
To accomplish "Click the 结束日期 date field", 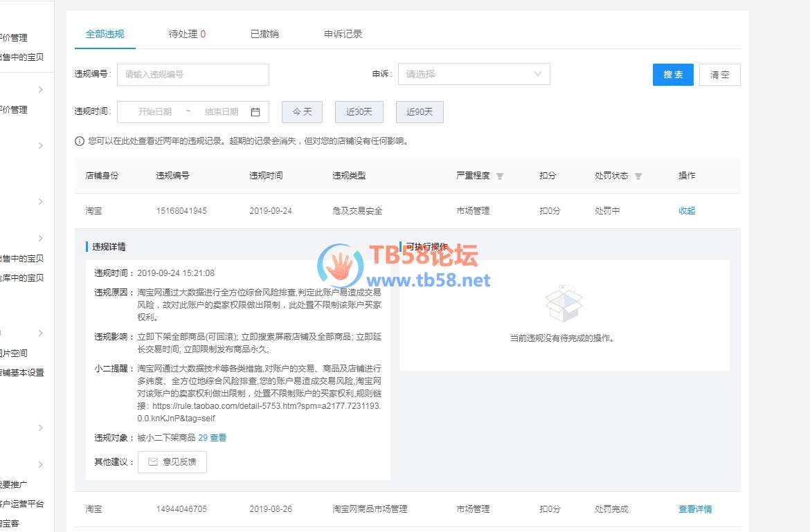I will click(222, 112).
